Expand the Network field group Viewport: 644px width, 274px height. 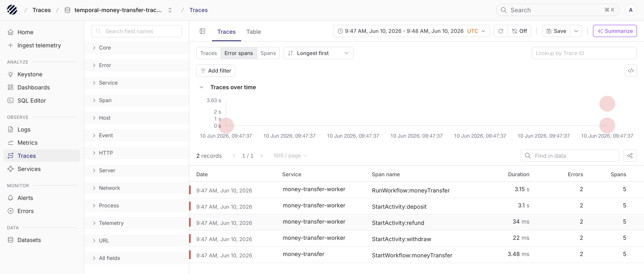(136, 188)
